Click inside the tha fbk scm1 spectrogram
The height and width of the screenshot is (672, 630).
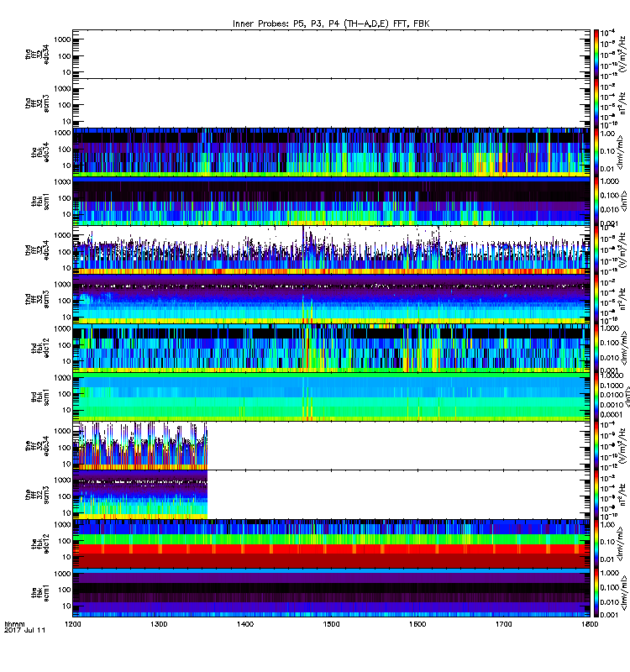(331, 201)
